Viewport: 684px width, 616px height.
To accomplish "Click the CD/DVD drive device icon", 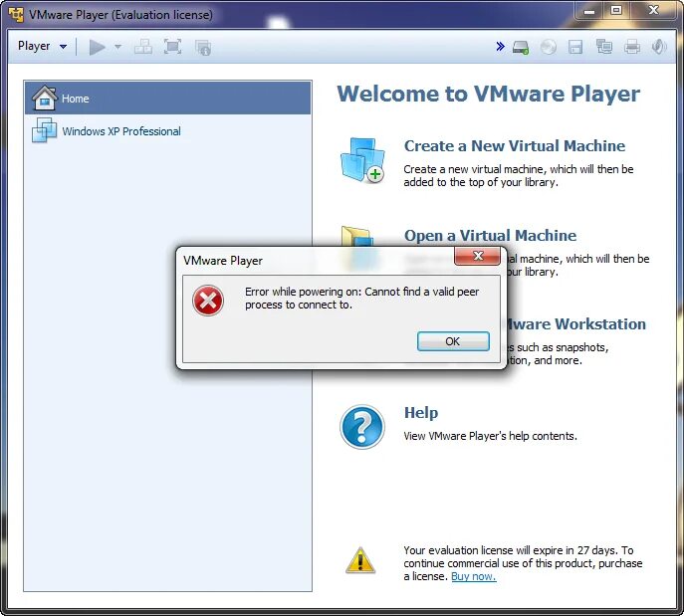I will point(549,47).
